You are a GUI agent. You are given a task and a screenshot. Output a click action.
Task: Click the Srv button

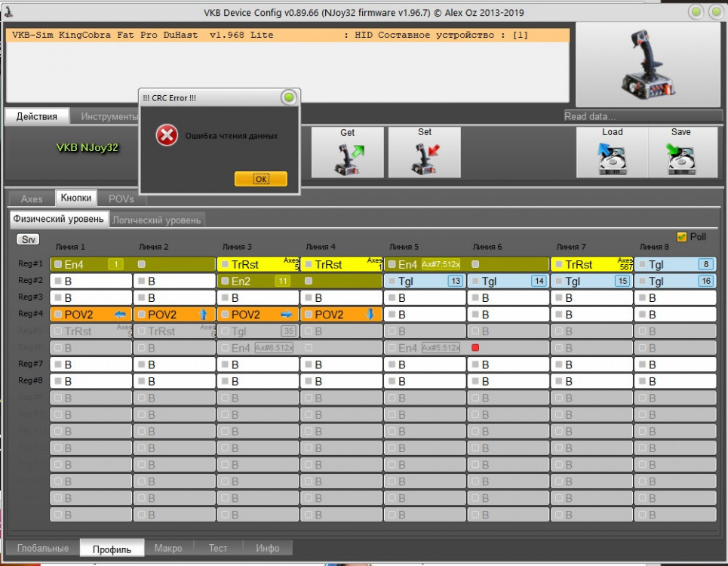coord(28,239)
